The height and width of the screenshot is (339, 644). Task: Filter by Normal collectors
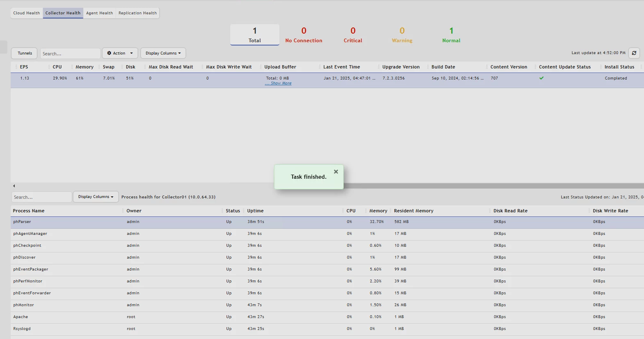[x=451, y=35]
